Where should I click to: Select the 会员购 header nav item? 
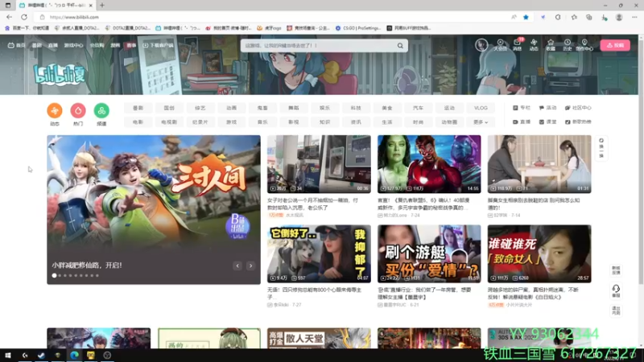97,45
